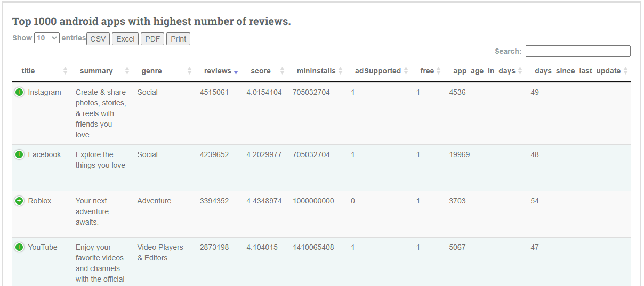Click Roblox summary 'Your next adventure awaits.'
This screenshot has width=644, height=286.
[x=92, y=211]
